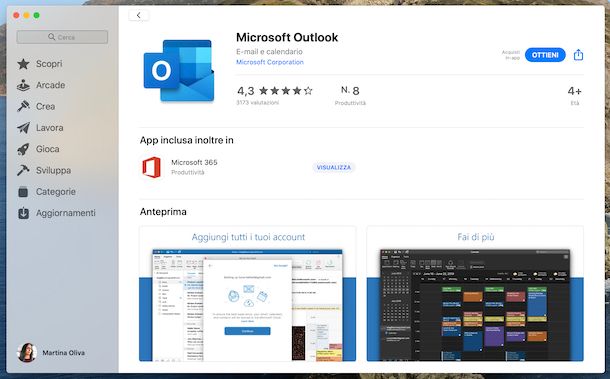The height and width of the screenshot is (379, 610).
Task: Click the 4,3 star rating
Action: click(275, 91)
